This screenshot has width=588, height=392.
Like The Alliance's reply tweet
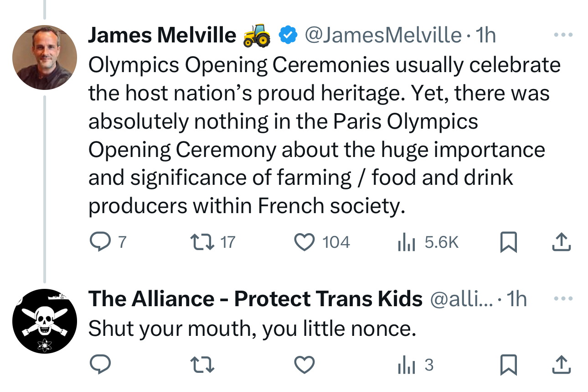tap(305, 365)
